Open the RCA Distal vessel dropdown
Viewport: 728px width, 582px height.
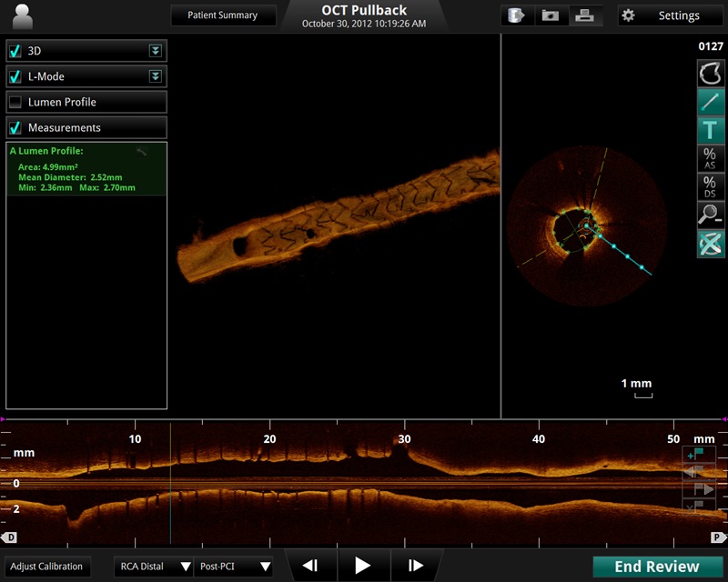pos(154,567)
